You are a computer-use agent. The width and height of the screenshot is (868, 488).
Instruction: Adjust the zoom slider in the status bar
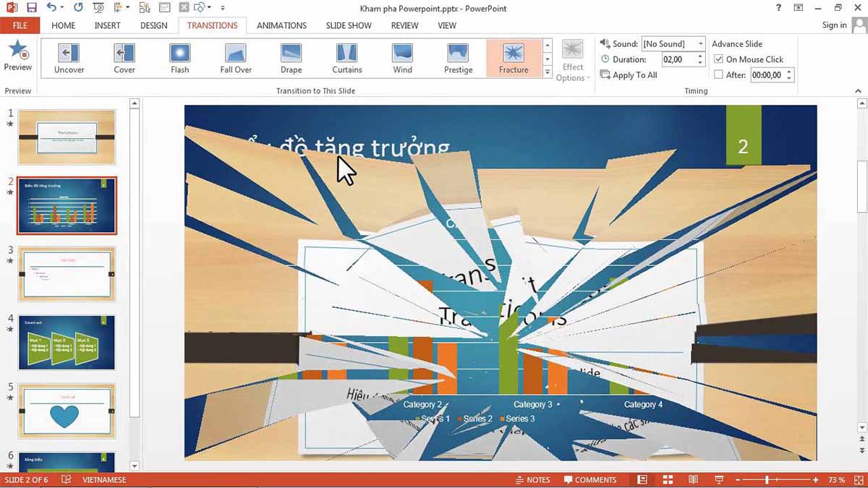(x=767, y=480)
